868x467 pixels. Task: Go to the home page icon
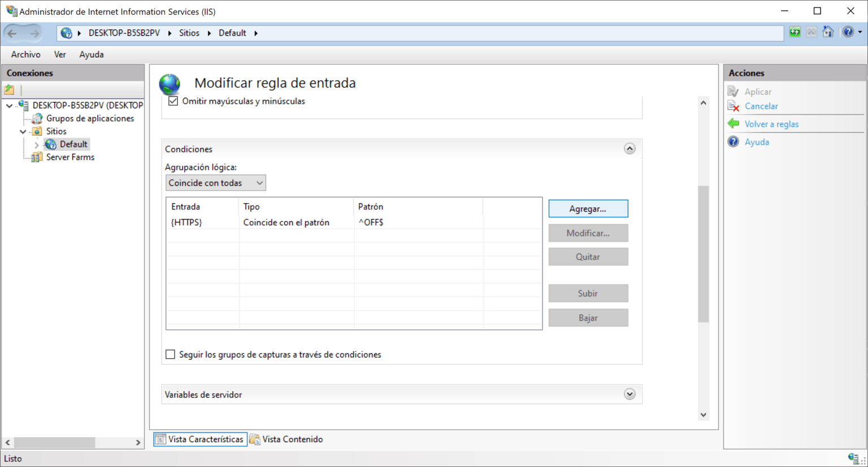828,32
